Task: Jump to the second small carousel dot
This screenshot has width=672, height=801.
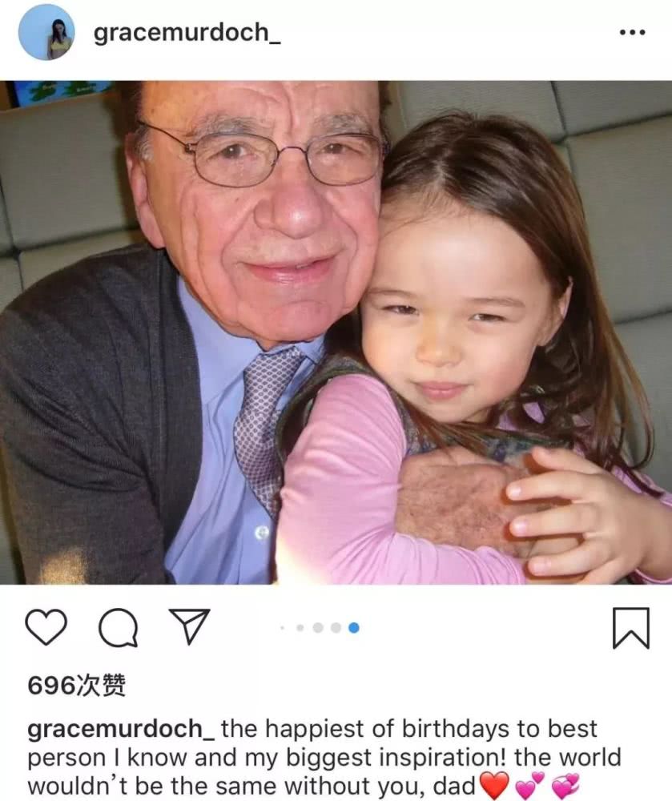Action: point(300,627)
